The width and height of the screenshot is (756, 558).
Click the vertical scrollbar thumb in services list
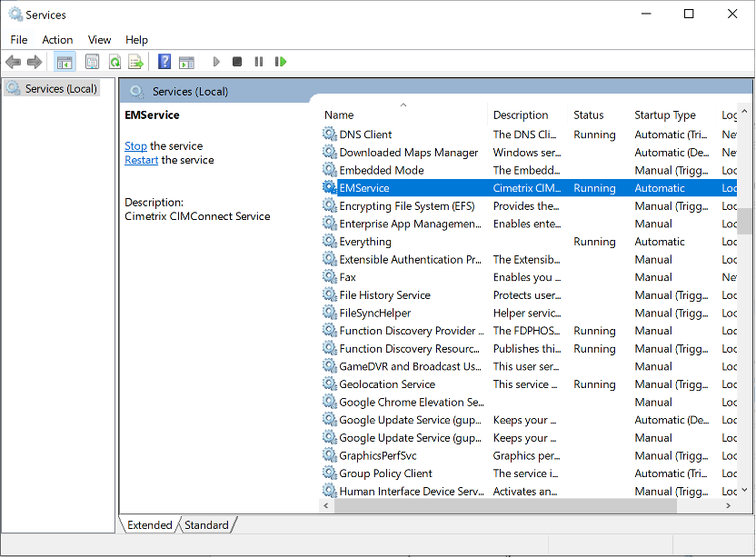(744, 221)
